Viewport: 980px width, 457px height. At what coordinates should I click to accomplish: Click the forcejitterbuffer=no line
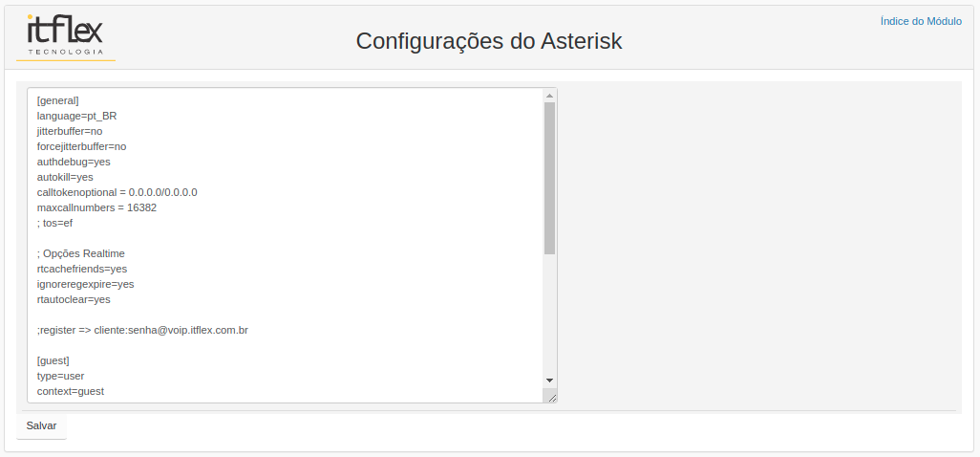click(x=81, y=147)
